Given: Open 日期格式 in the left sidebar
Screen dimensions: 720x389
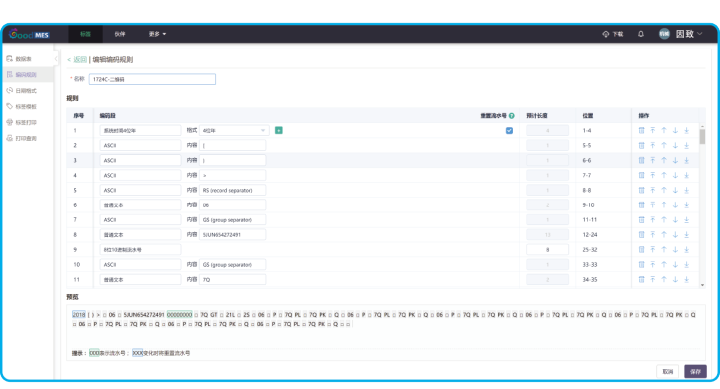Looking at the screenshot, I should 27,90.
